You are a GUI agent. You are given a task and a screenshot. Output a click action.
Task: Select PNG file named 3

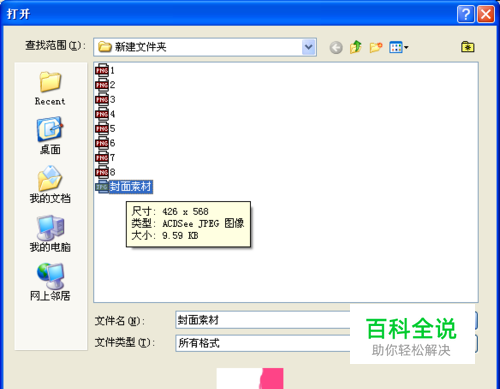click(105, 99)
